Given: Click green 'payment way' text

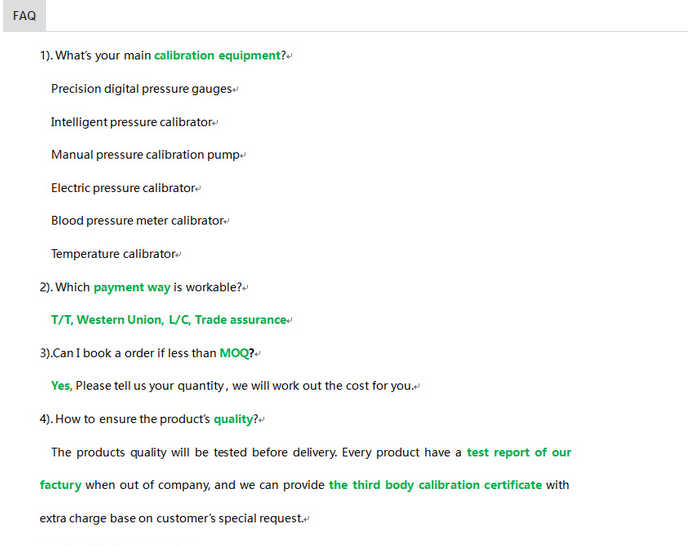Looking at the screenshot, I should (132, 287).
